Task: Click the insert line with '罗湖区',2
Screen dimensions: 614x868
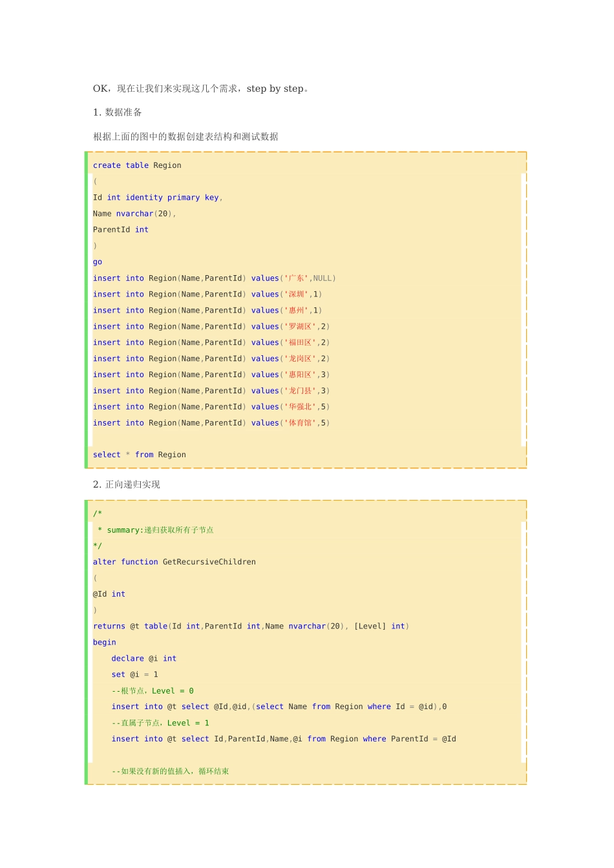Action: tap(211, 327)
